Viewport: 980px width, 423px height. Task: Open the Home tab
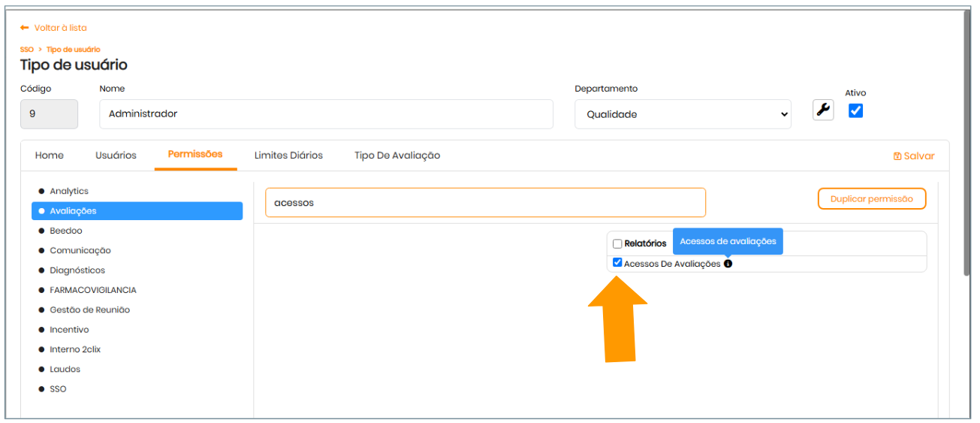click(x=50, y=156)
